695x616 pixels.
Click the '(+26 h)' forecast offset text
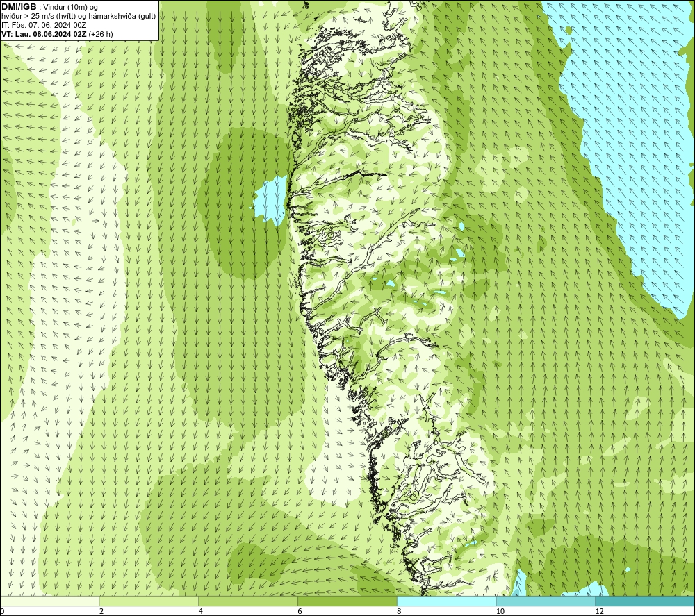pos(101,34)
